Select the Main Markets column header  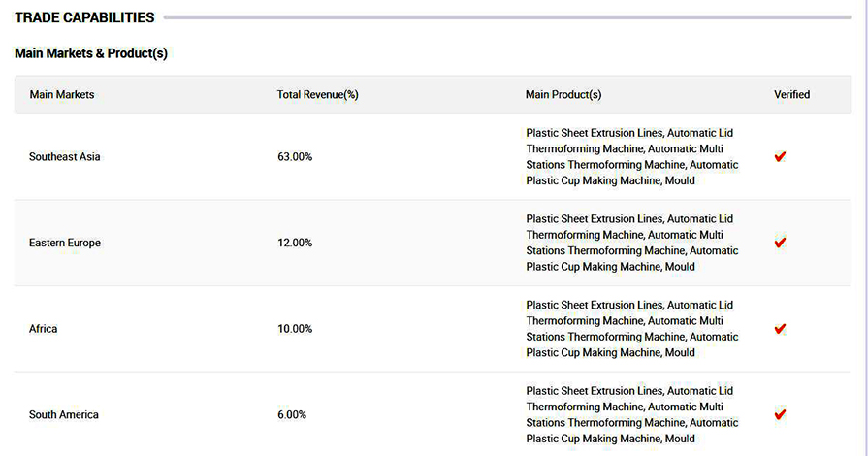62,95
